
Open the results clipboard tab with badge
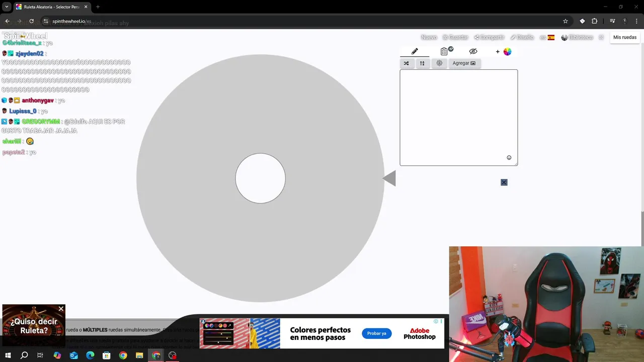click(x=446, y=51)
